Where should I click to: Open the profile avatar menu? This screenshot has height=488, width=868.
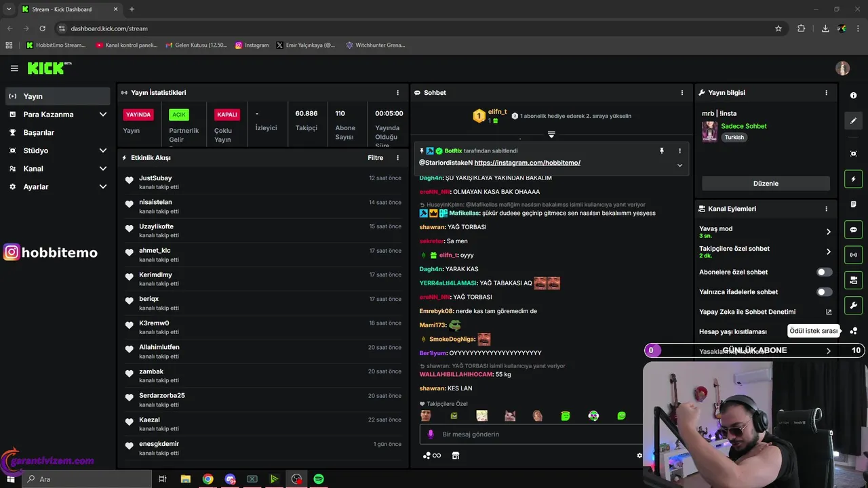pyautogui.click(x=842, y=68)
